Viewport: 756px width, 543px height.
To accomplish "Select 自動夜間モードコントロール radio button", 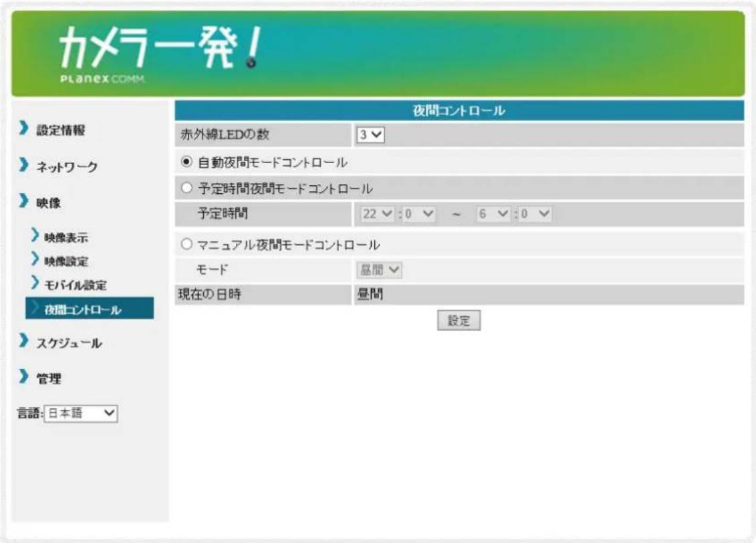I will [x=186, y=162].
